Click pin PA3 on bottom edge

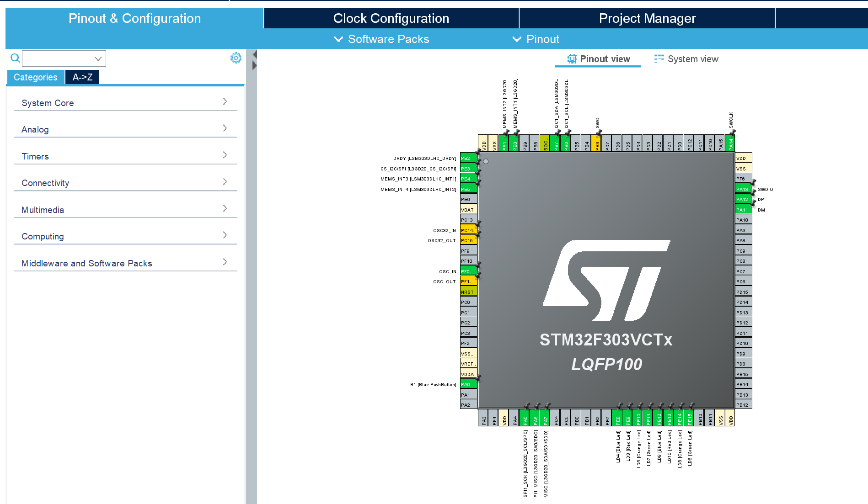483,418
